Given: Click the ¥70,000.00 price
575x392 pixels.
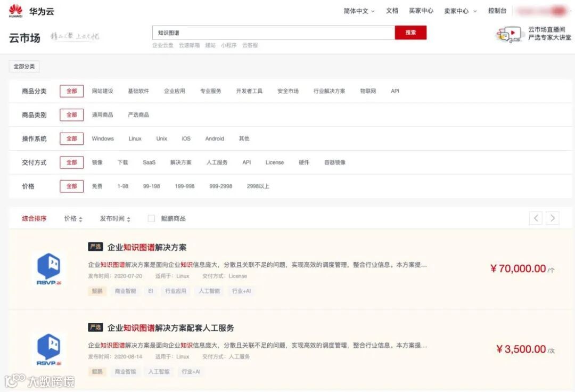Looking at the screenshot, I should pyautogui.click(x=518, y=269).
